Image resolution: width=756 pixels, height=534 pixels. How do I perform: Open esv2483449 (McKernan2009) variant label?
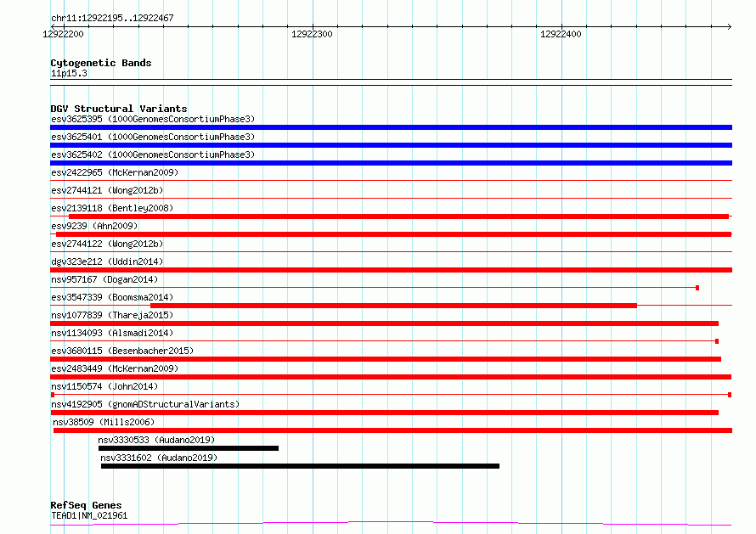coord(115,368)
